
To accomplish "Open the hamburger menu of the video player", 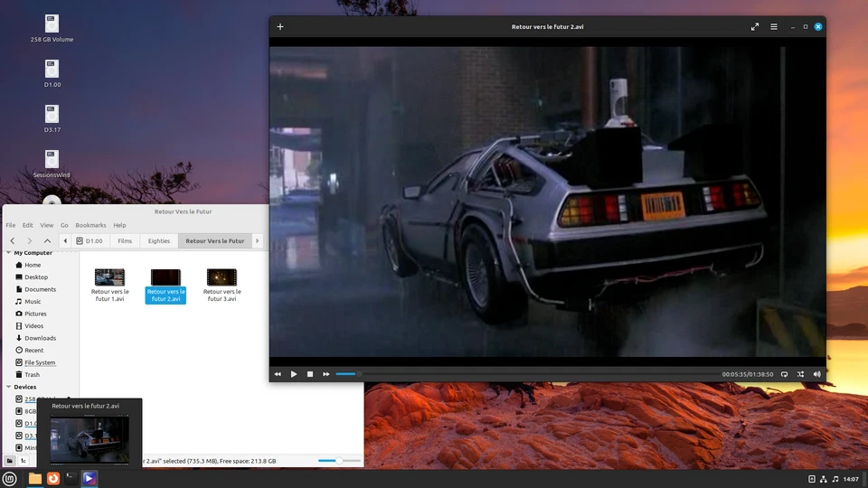I will 774,26.
